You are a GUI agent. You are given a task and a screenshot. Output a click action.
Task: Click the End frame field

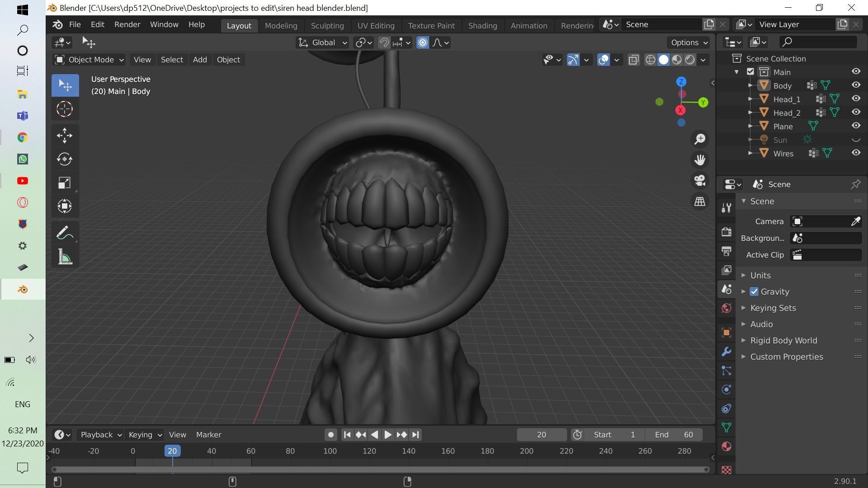click(x=675, y=435)
